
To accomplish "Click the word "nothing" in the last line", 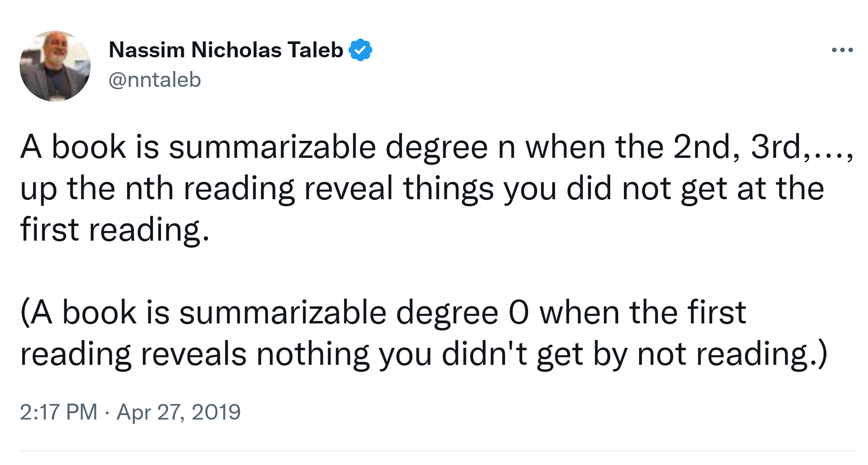I will click(x=313, y=354).
